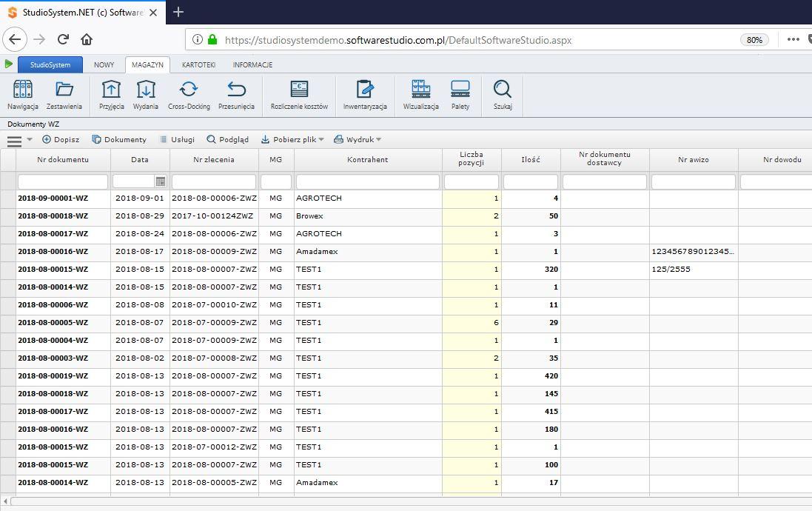The image size is (812, 511).
Task: Open Przyjęcia warehouse receipts
Action: pyautogui.click(x=111, y=95)
